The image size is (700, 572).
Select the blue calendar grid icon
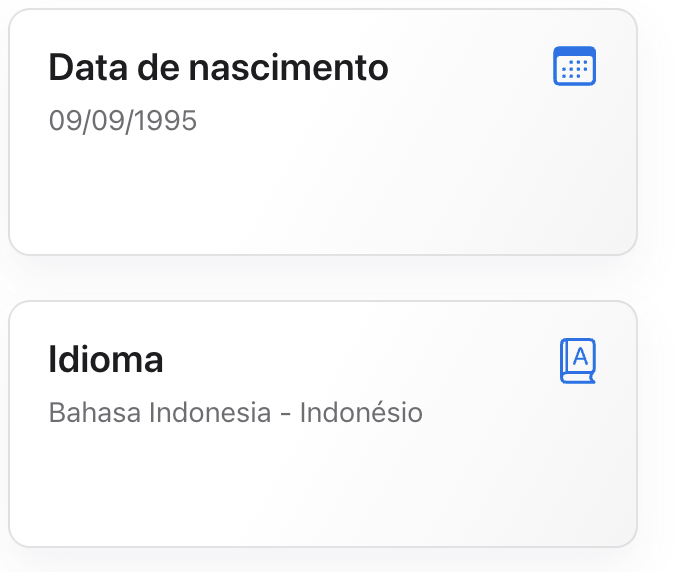click(574, 66)
